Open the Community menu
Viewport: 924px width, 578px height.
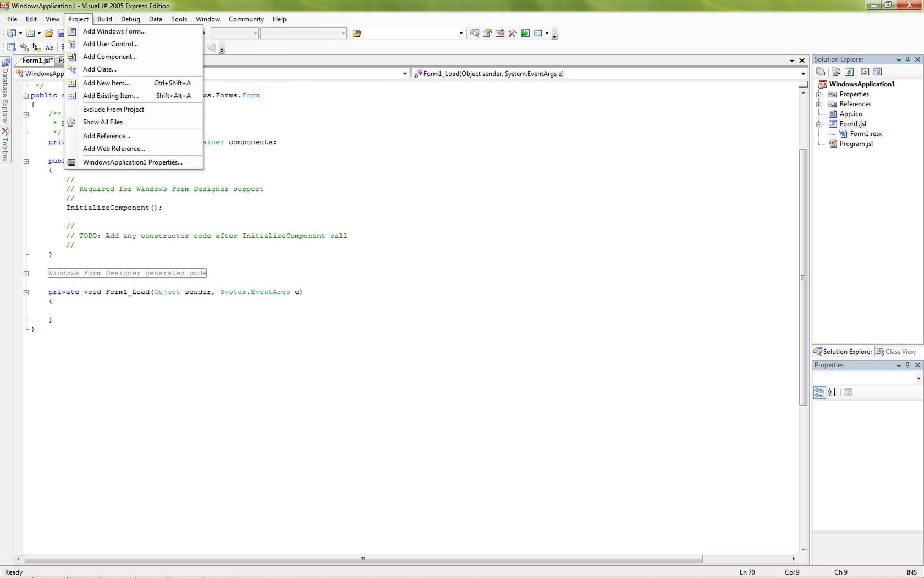click(x=246, y=19)
